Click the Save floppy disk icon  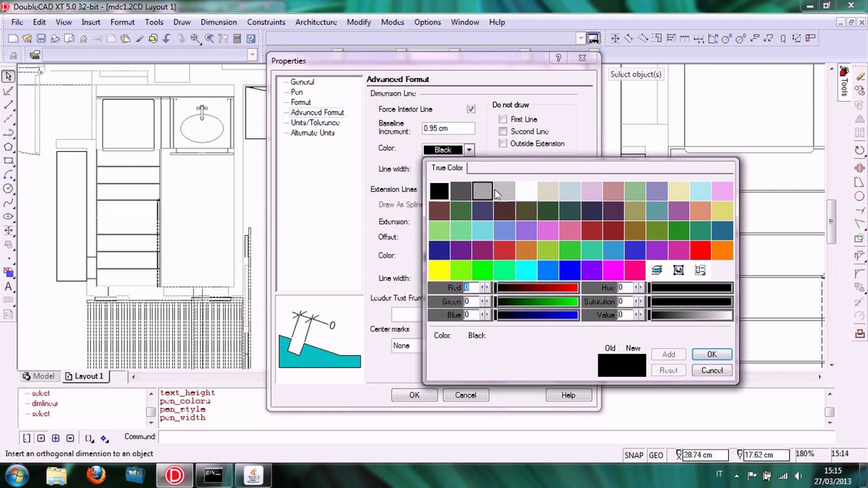(x=41, y=38)
